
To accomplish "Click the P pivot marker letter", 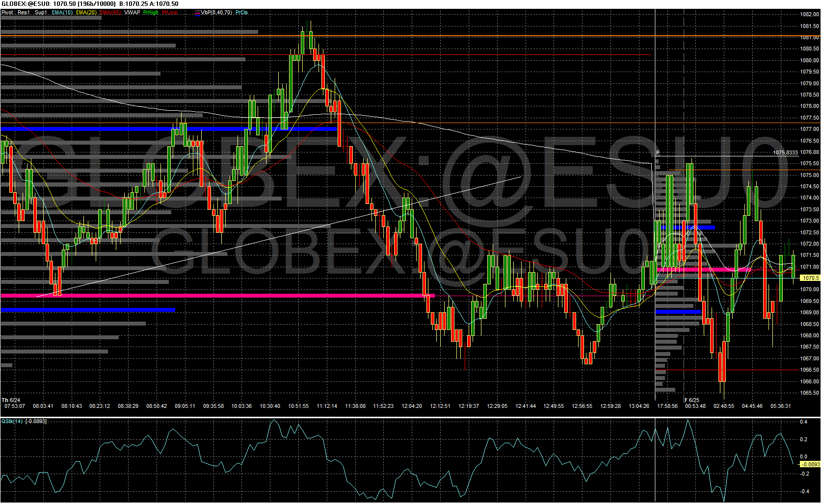I will (658, 153).
